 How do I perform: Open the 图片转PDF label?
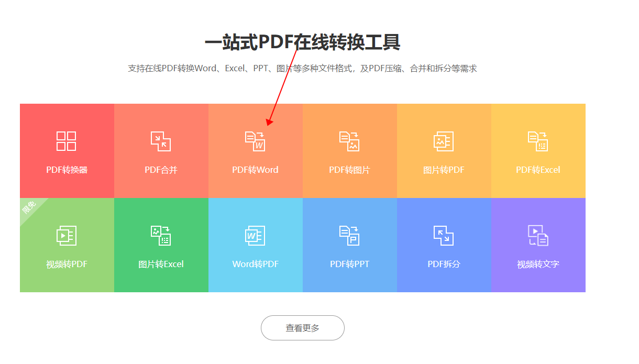(444, 170)
